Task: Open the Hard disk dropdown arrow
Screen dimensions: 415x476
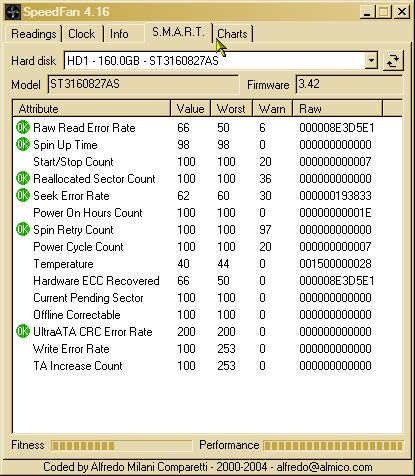Action: pyautogui.click(x=371, y=61)
